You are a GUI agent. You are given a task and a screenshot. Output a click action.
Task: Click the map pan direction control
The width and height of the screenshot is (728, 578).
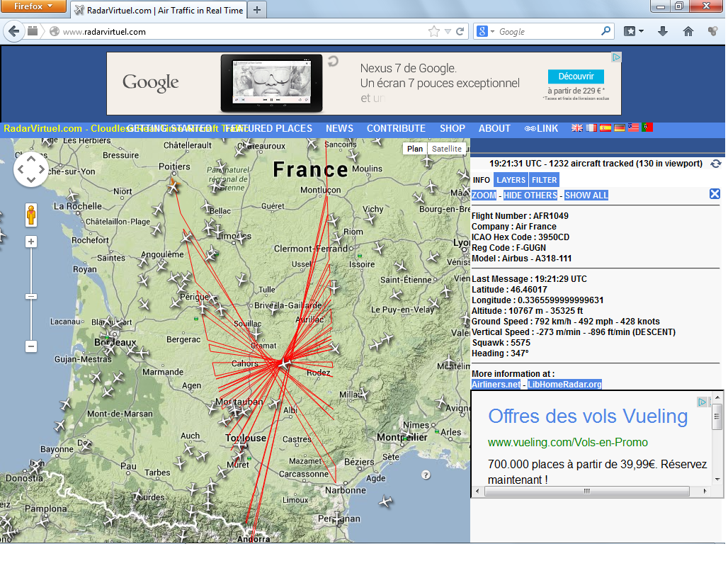click(x=31, y=169)
